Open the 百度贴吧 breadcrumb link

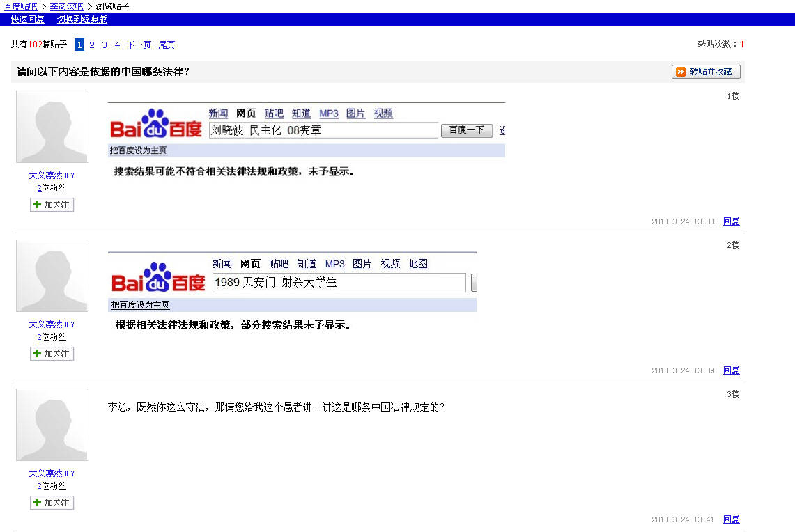pyautogui.click(x=20, y=6)
